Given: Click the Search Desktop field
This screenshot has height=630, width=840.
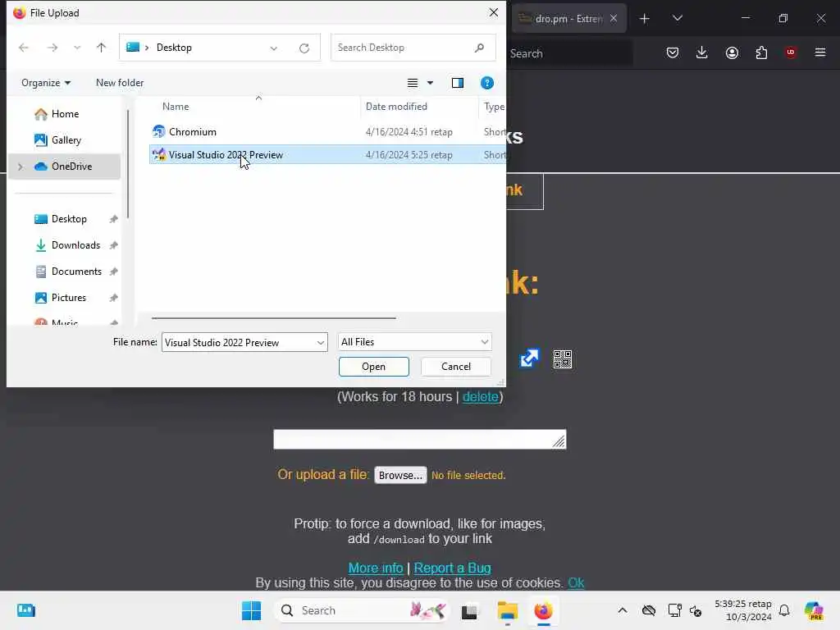Looking at the screenshot, I should click(x=413, y=48).
